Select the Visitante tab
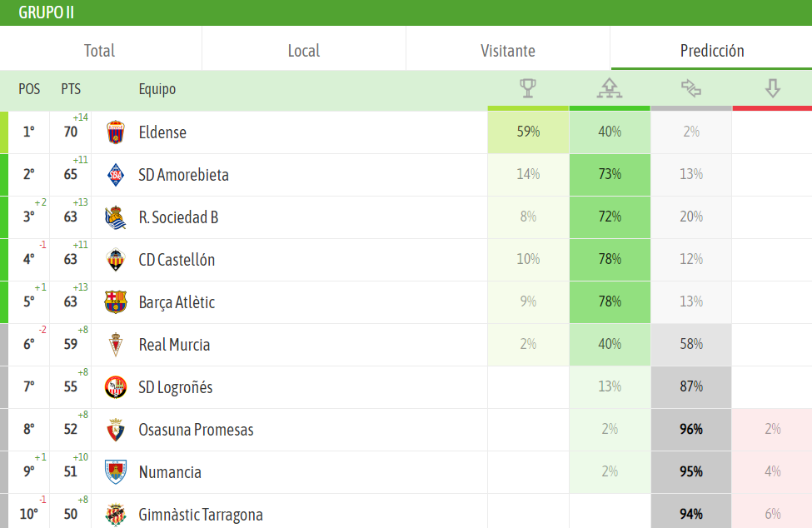 [508, 51]
